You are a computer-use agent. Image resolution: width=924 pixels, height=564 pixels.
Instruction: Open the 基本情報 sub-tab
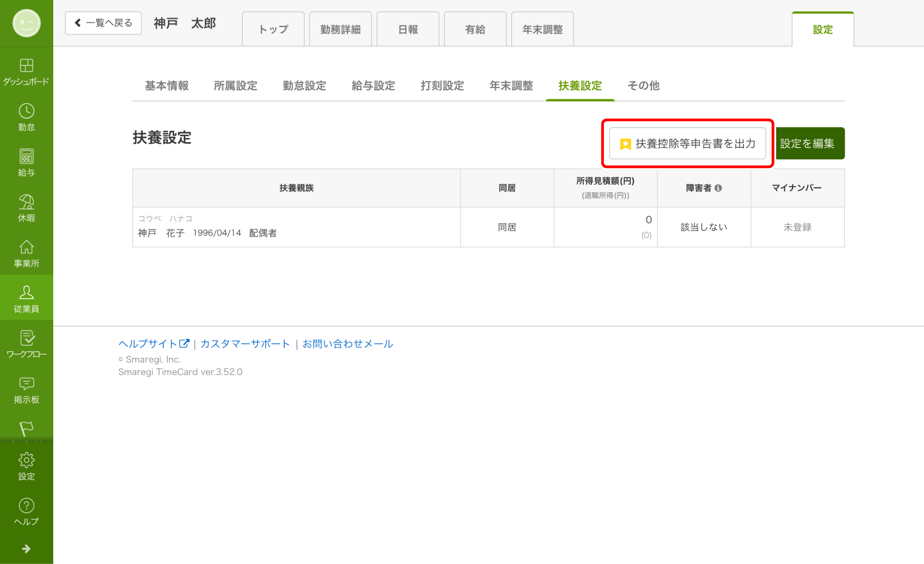(x=167, y=86)
